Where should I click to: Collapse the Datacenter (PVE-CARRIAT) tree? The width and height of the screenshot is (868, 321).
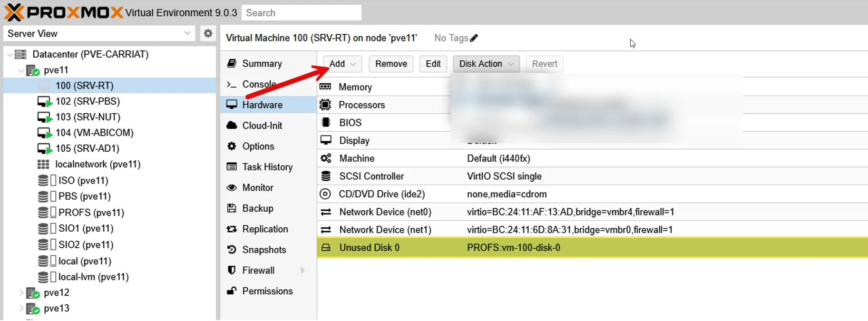point(10,55)
